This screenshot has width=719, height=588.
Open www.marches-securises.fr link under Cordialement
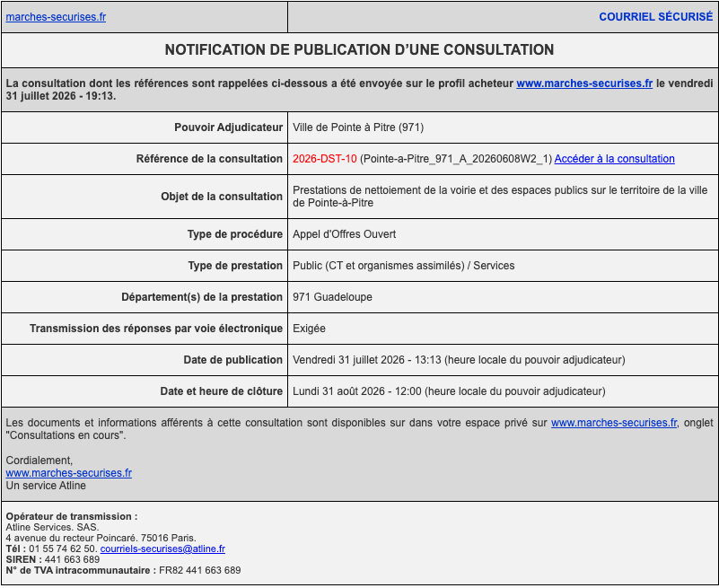point(69,473)
